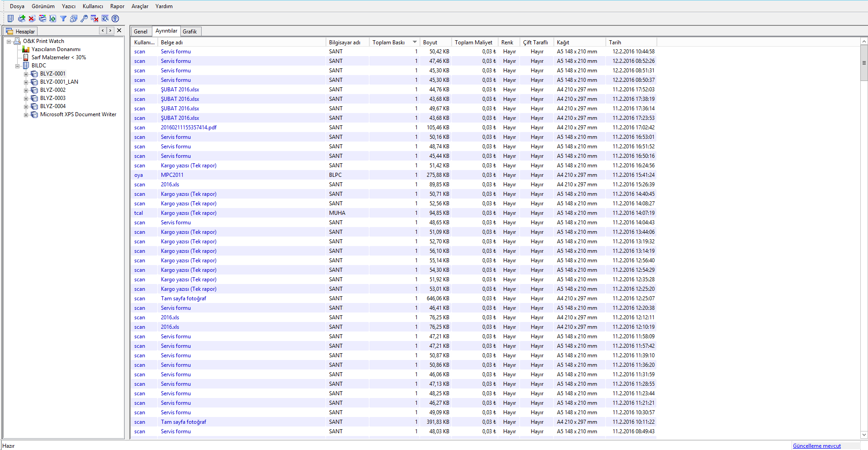This screenshot has width=868, height=450.
Task: Close the Hesaplar panel
Action: point(119,31)
